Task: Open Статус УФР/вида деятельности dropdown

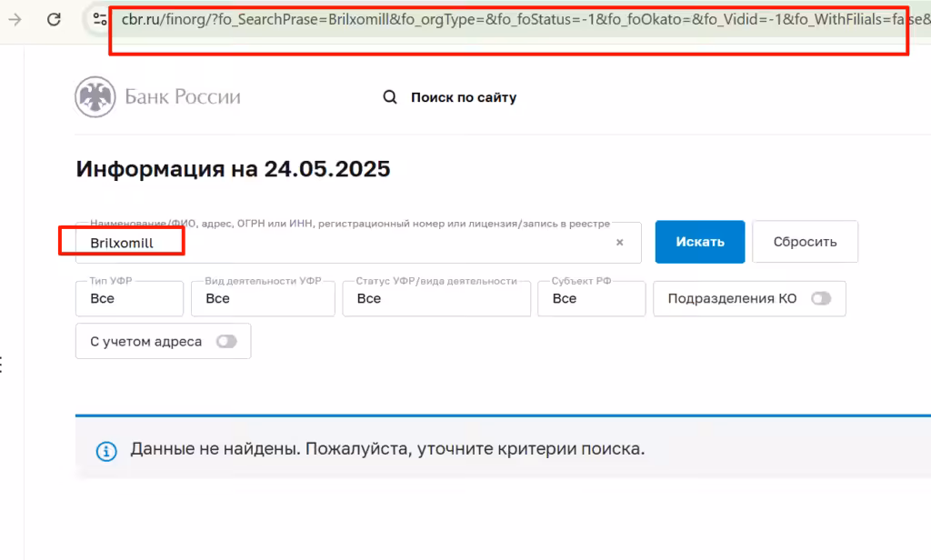Action: point(436,299)
